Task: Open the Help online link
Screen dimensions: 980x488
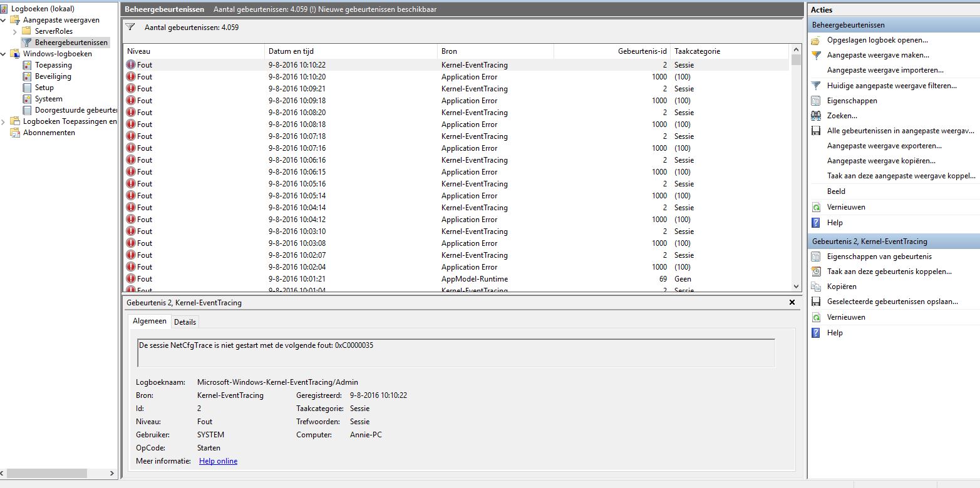Action: click(218, 461)
